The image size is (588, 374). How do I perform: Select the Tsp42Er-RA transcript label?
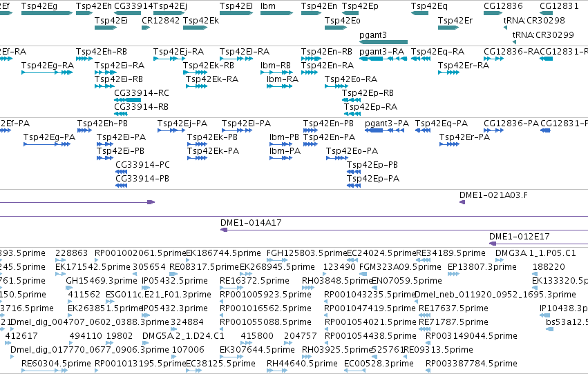tap(464, 66)
